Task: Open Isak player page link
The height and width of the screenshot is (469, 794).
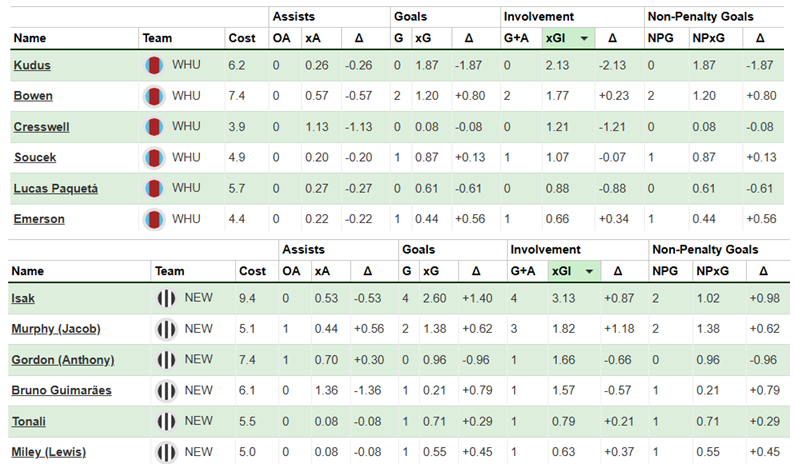Action: tap(24, 298)
